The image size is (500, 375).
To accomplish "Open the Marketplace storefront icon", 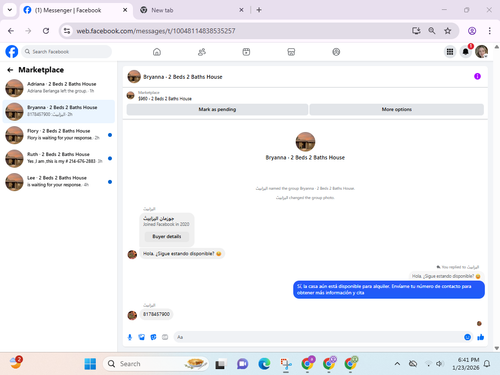I will [291, 52].
